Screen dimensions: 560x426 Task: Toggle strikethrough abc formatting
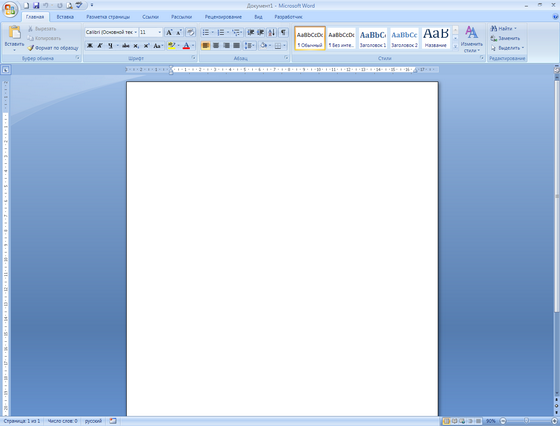pos(126,46)
